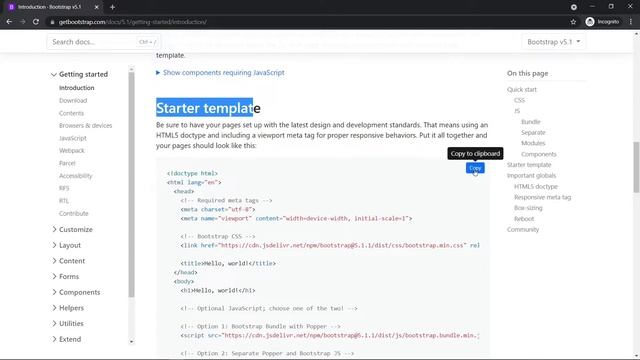640x360 pixels.
Task: Open Webpack in sidebar
Action: [72, 151]
